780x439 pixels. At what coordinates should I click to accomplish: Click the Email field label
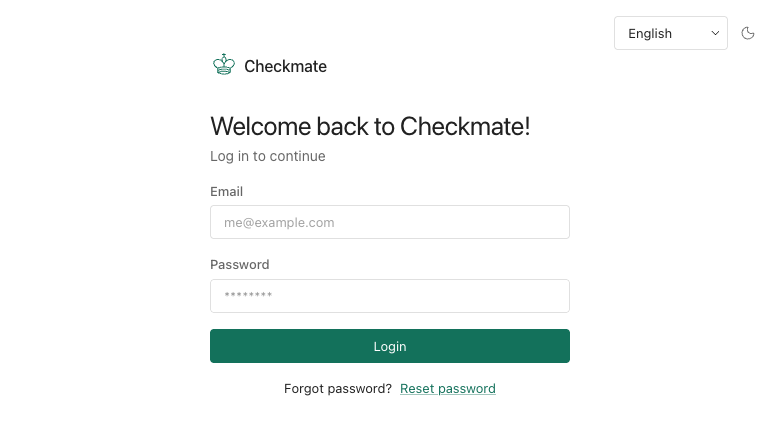[226, 191]
